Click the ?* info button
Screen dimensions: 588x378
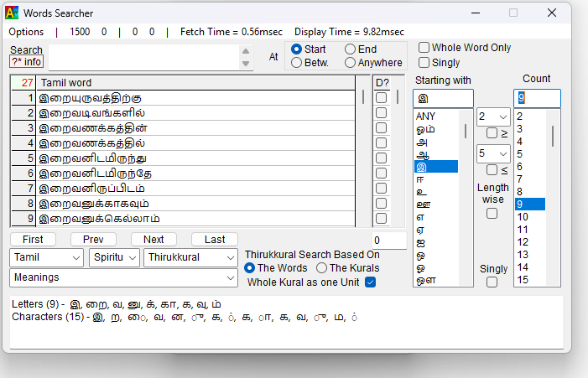[x=26, y=62]
